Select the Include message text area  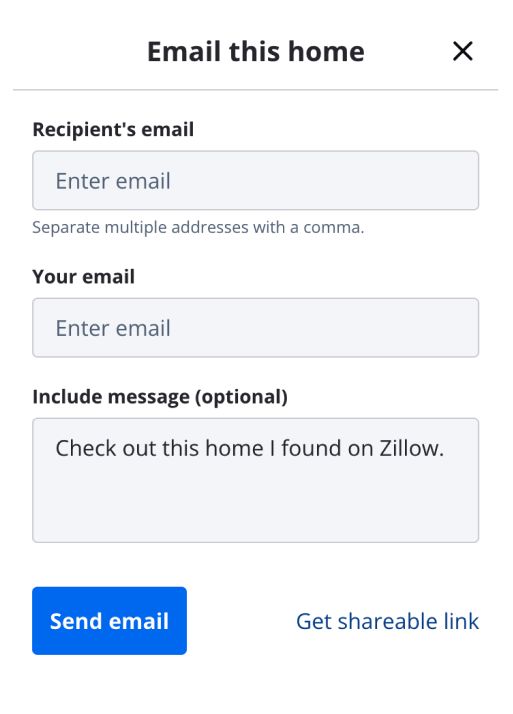(255, 480)
